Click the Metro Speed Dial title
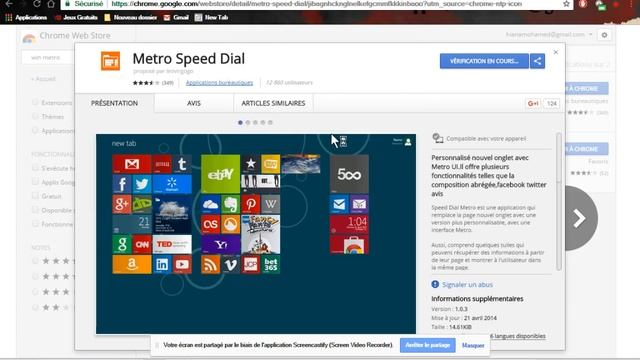Screen dimensions: 640x360 [x=189, y=59]
